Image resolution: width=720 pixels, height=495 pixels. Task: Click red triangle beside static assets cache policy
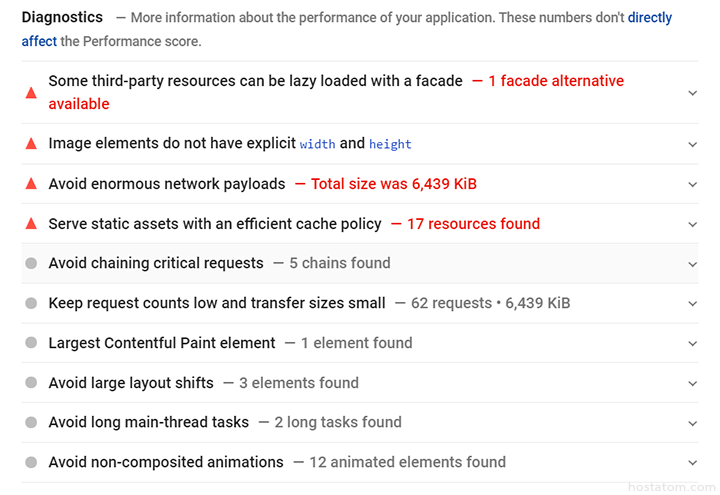(31, 224)
